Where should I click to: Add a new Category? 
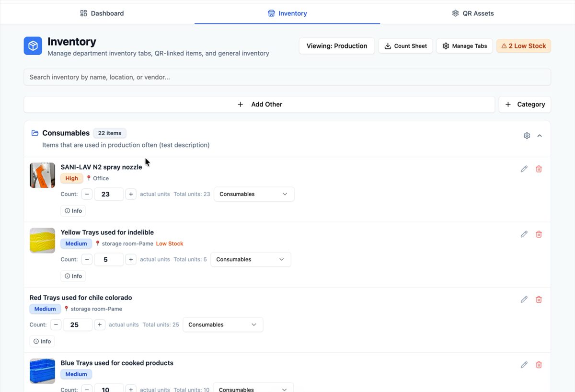coord(525,104)
